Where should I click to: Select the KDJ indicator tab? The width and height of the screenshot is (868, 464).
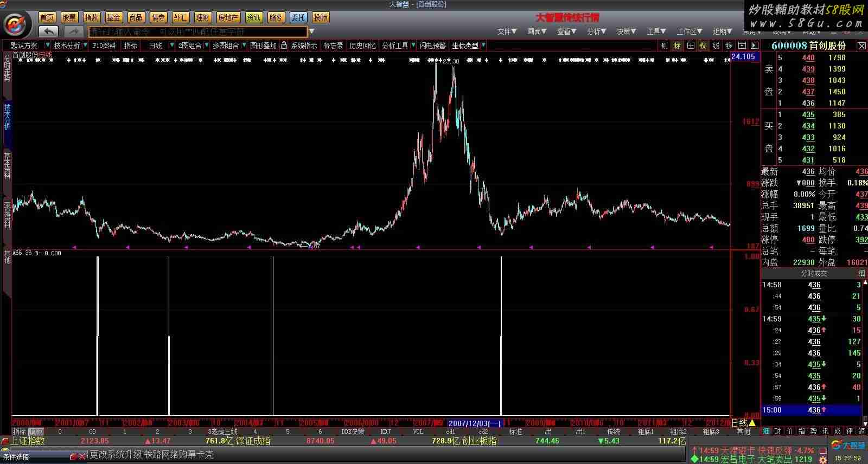(386, 431)
